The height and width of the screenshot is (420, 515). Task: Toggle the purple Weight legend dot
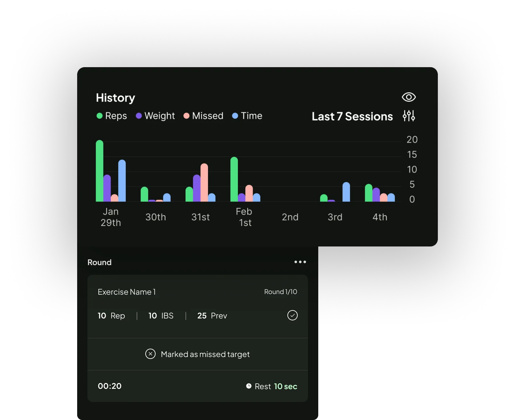coord(138,116)
